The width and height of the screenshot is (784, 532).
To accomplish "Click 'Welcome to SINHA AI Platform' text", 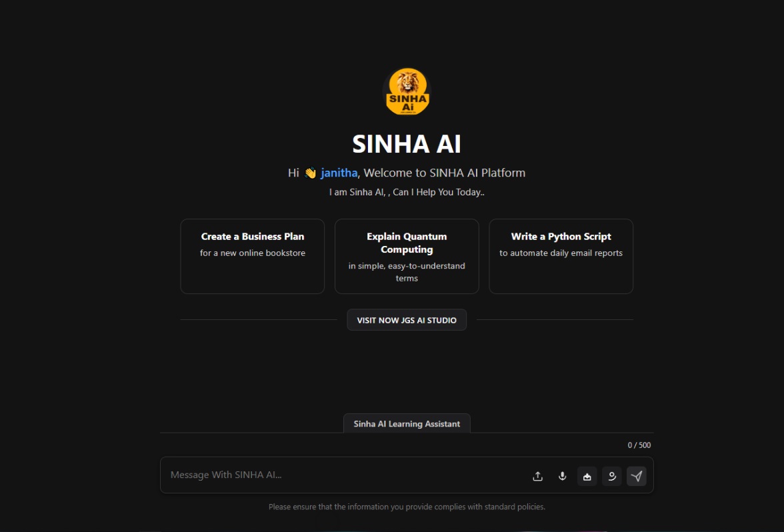I will [x=444, y=173].
